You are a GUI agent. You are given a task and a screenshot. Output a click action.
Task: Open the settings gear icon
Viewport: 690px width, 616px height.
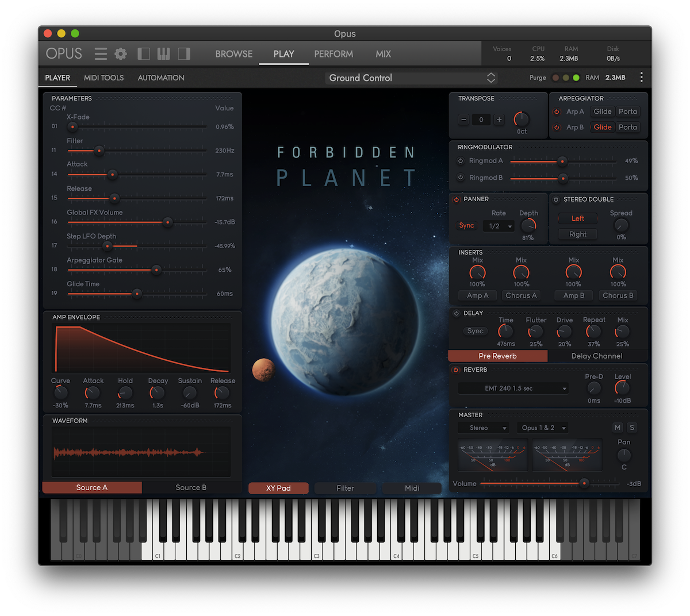pyautogui.click(x=121, y=54)
